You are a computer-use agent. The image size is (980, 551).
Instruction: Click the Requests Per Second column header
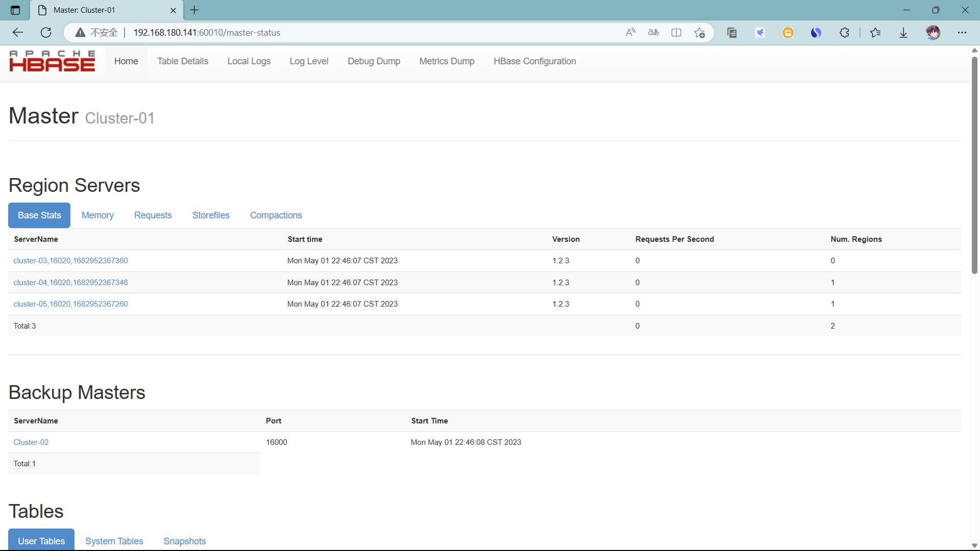pos(674,239)
